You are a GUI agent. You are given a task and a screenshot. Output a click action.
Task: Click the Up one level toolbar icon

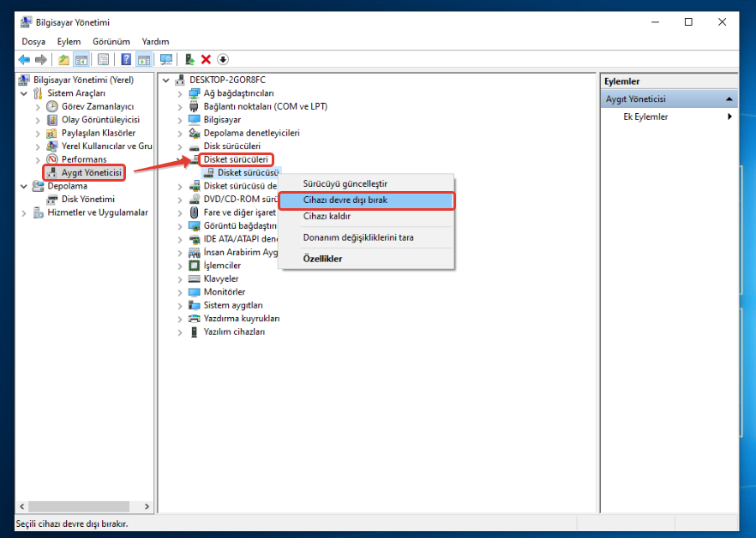(63, 59)
